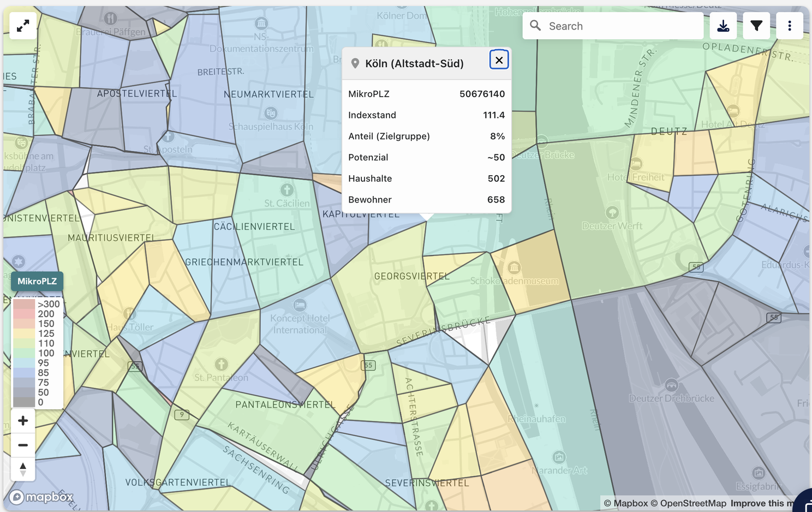Zoom out of the map
This screenshot has width=812, height=512.
pyautogui.click(x=23, y=445)
